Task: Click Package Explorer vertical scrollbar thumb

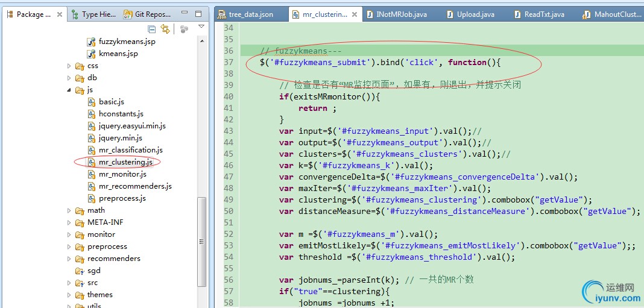Action: [x=201, y=242]
